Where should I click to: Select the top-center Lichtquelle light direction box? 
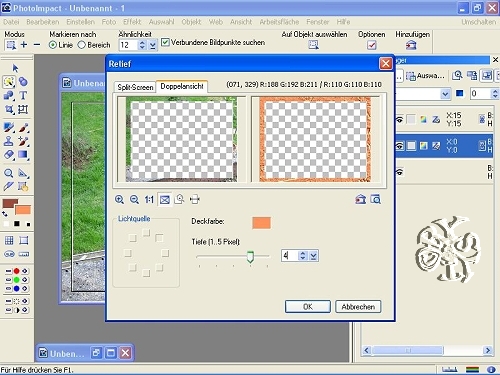(x=146, y=233)
